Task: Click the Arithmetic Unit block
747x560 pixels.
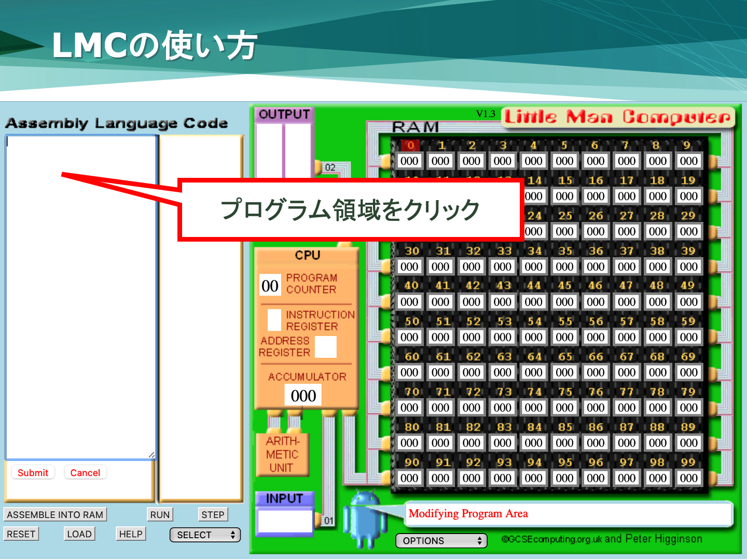Action: [x=282, y=454]
